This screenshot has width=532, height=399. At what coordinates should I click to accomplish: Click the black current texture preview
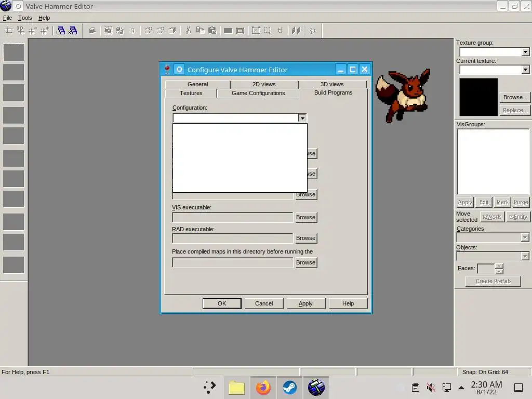[478, 97]
